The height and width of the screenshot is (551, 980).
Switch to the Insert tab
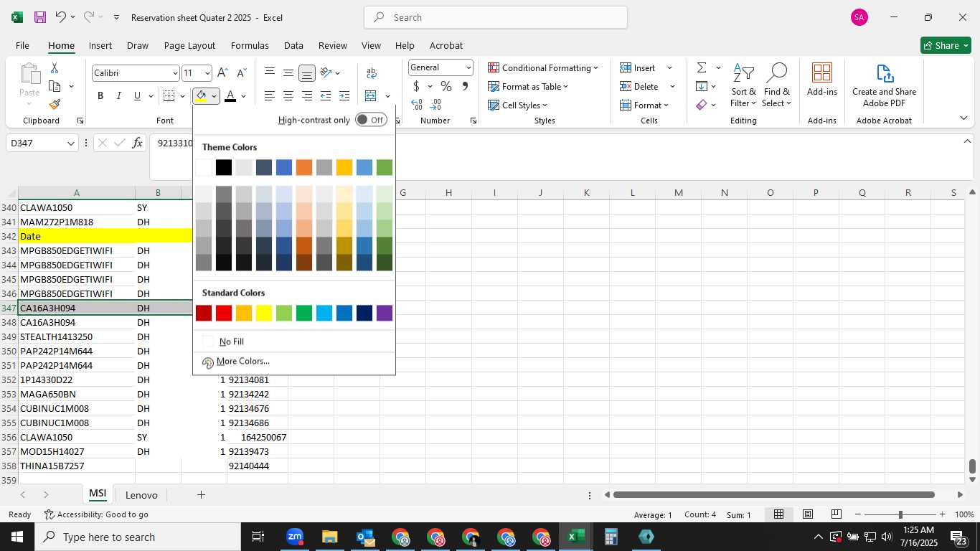100,45
